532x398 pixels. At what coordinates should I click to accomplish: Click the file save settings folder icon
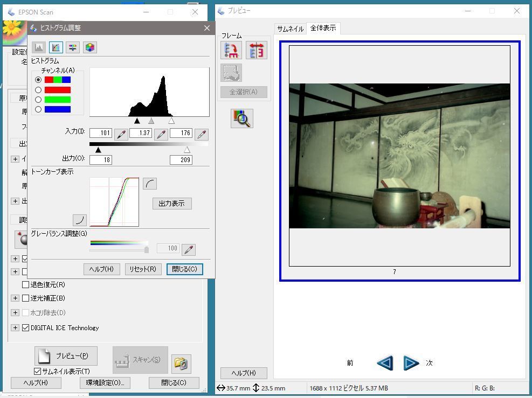tap(181, 364)
